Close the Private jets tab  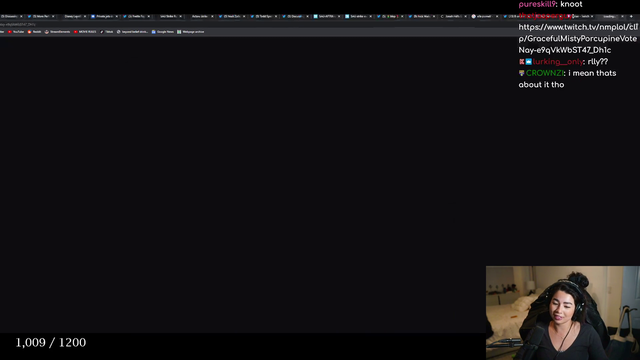[x=117, y=16]
